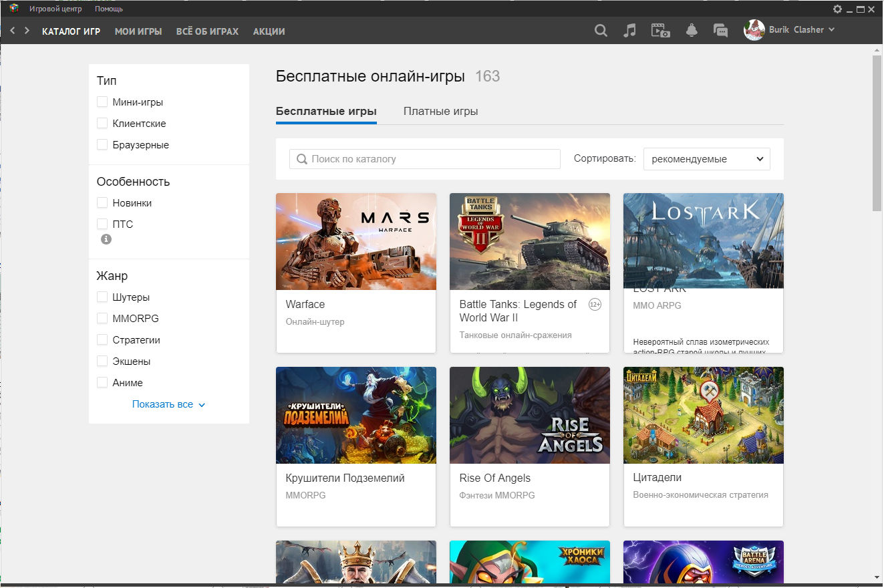The width and height of the screenshot is (884, 588).
Task: Open the Крушители Подземелий title link
Action: (x=345, y=478)
